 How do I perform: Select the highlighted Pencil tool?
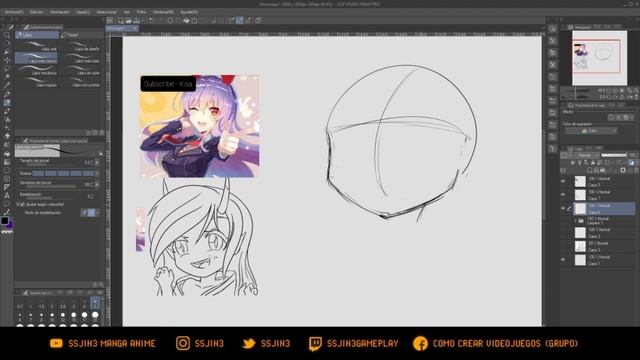[x=7, y=103]
